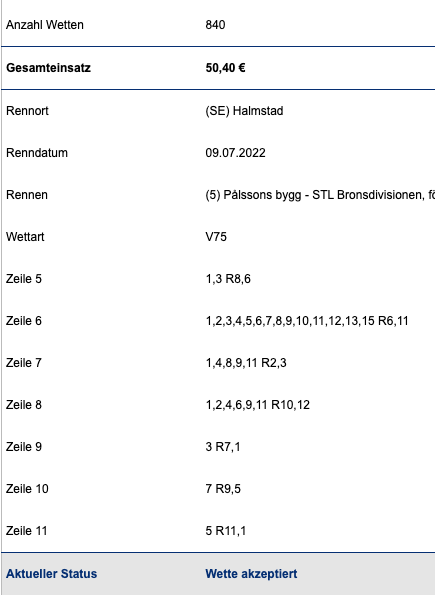Click Zeile 6 long selection list
The image size is (435, 595).
307,321
